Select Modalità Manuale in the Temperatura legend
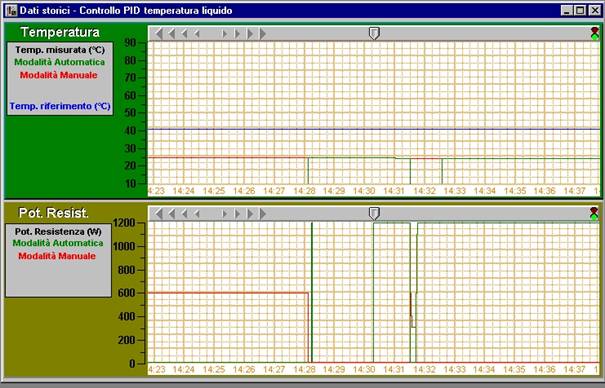Image resolution: width=605 pixels, height=388 pixels. point(59,75)
